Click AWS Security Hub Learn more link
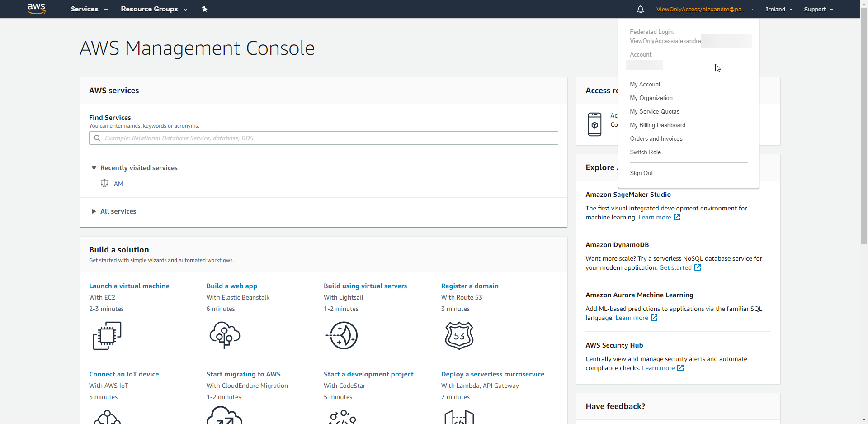The height and width of the screenshot is (424, 868). [x=658, y=368]
